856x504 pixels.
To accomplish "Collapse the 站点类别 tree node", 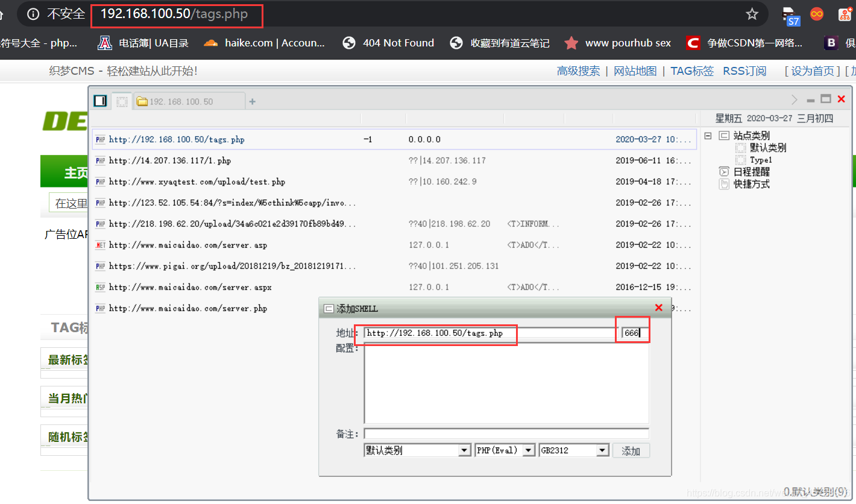I will coord(708,136).
